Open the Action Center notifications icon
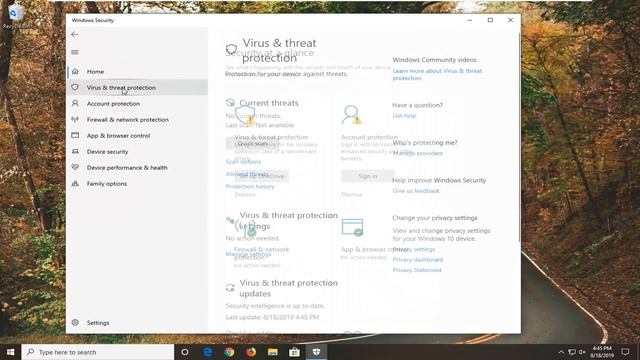640x360 pixels. pos(625,352)
